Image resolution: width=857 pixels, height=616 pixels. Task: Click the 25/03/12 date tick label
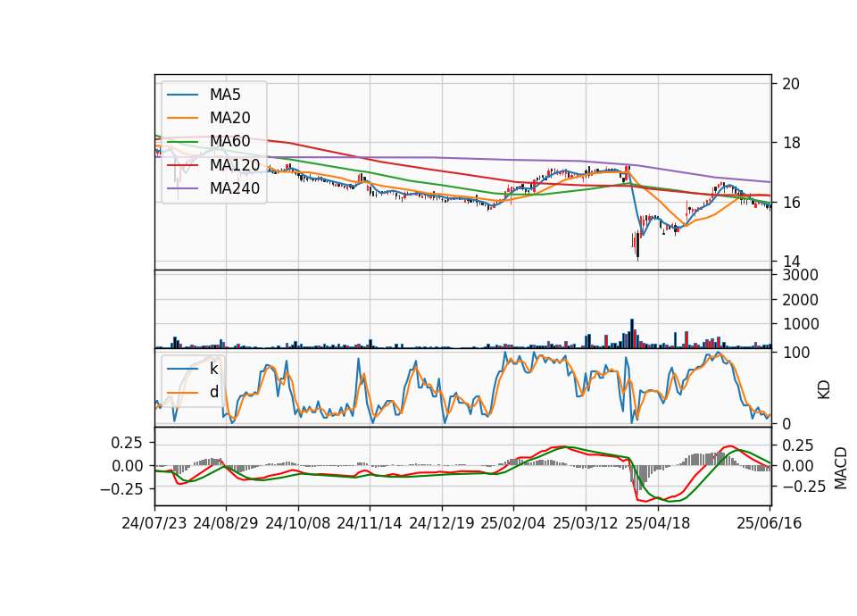586,523
